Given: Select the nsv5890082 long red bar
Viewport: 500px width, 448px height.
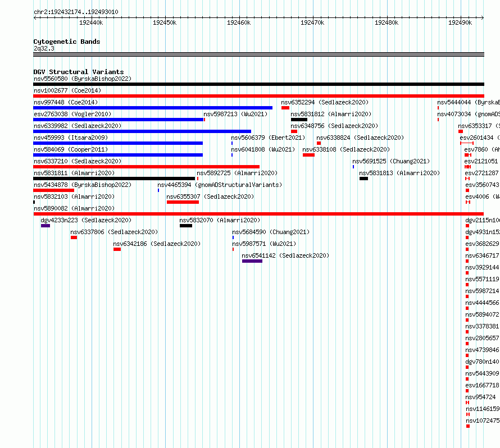Looking at the screenshot, I should (x=258, y=214).
